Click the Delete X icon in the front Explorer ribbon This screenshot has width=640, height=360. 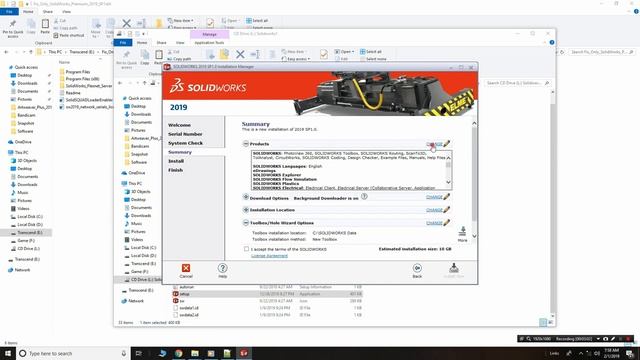point(240,54)
